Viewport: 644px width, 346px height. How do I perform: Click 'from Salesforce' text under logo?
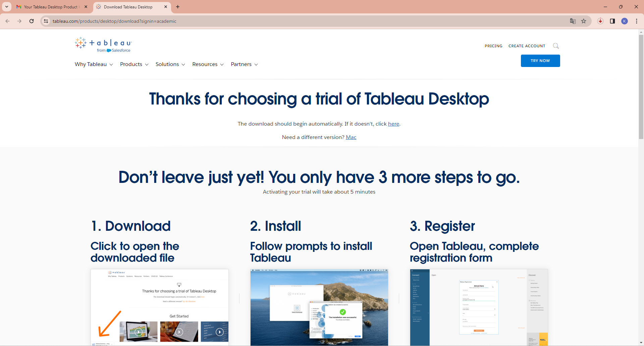coord(114,51)
